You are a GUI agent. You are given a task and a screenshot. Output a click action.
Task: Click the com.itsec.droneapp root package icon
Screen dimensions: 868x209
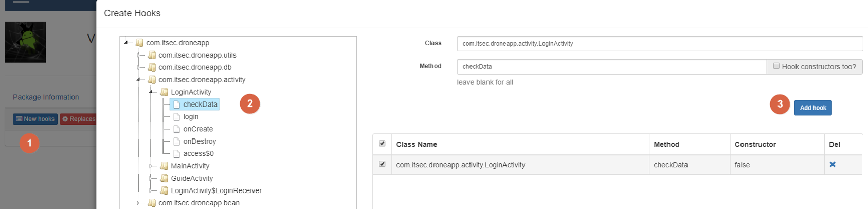140,43
